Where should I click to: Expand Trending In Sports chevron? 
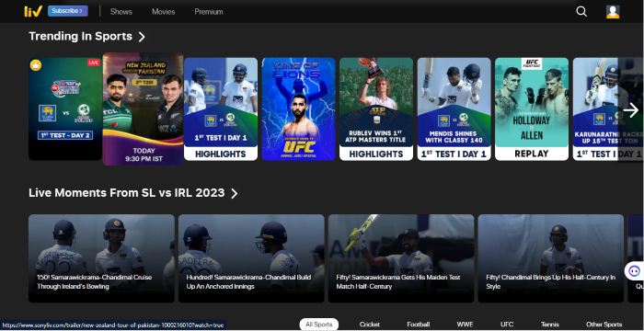142,37
